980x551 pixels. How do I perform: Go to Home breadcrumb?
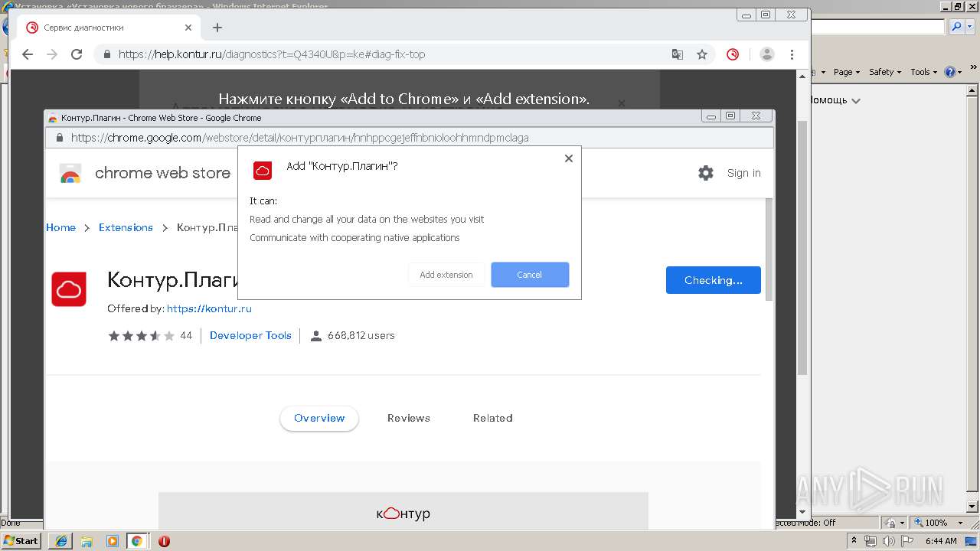[60, 227]
